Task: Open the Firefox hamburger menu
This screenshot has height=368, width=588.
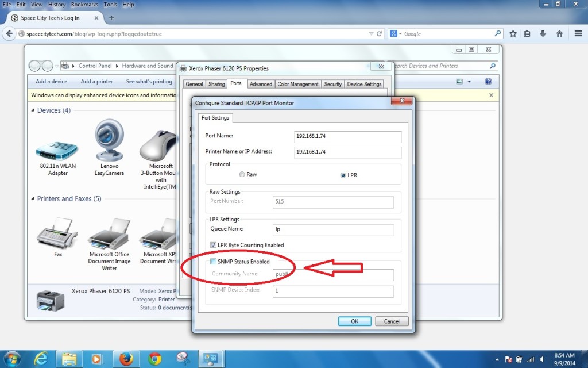Action: 578,34
